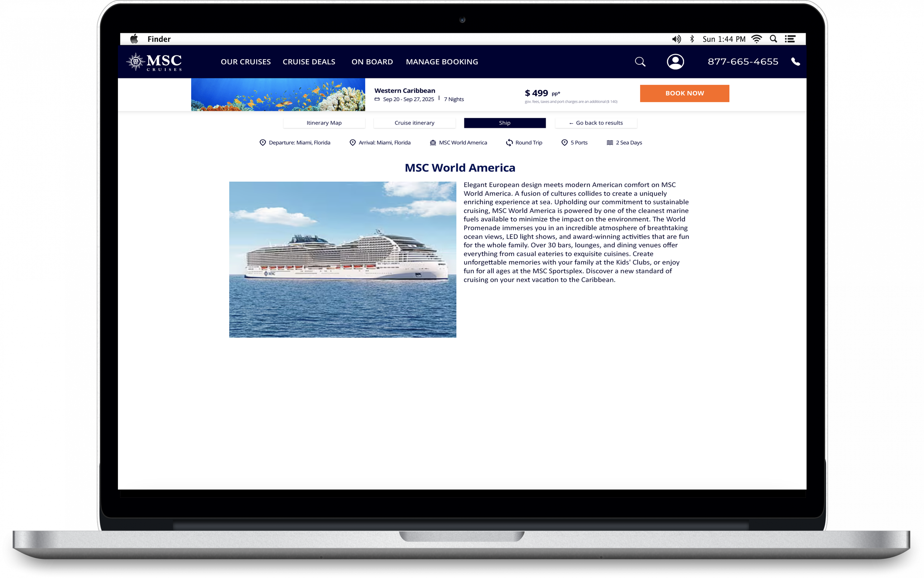The image size is (924, 578).
Task: Open the notification center list icon
Action: tap(790, 39)
